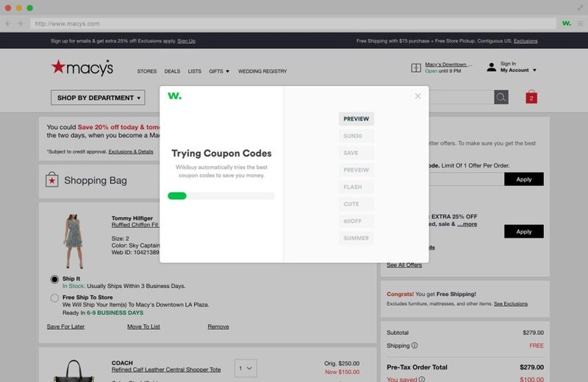Screen dimensions: 588x382
Task: Click the Sign In text
Action: click(x=508, y=64)
